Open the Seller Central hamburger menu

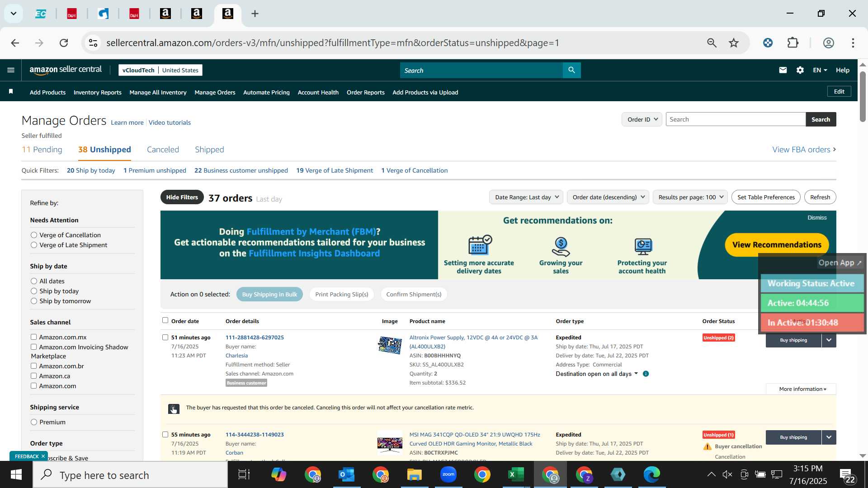coord(11,70)
